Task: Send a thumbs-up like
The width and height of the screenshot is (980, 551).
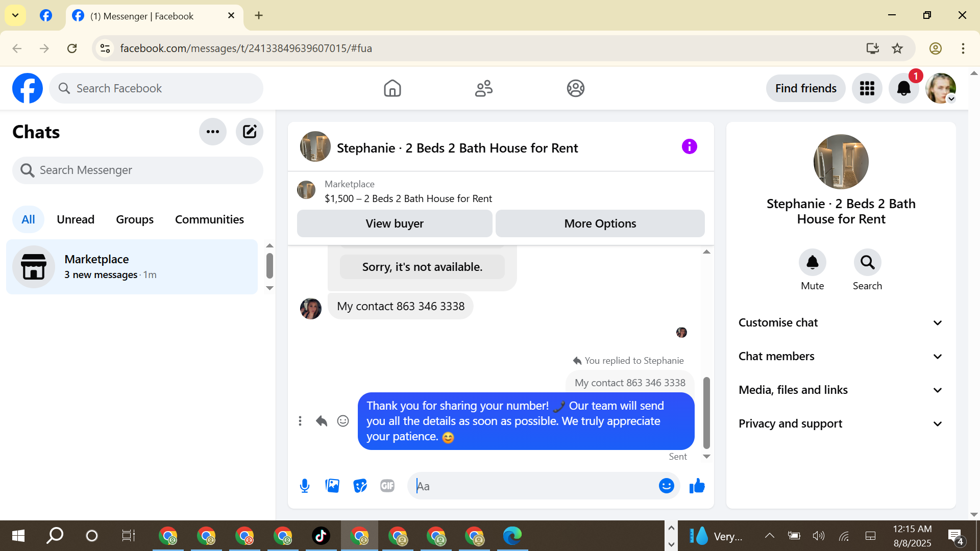Action: pos(697,486)
